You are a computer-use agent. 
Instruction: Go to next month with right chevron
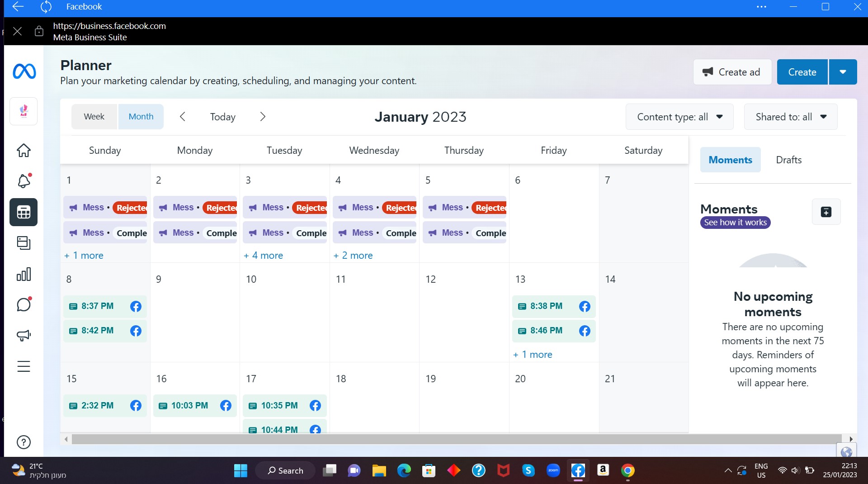(263, 117)
